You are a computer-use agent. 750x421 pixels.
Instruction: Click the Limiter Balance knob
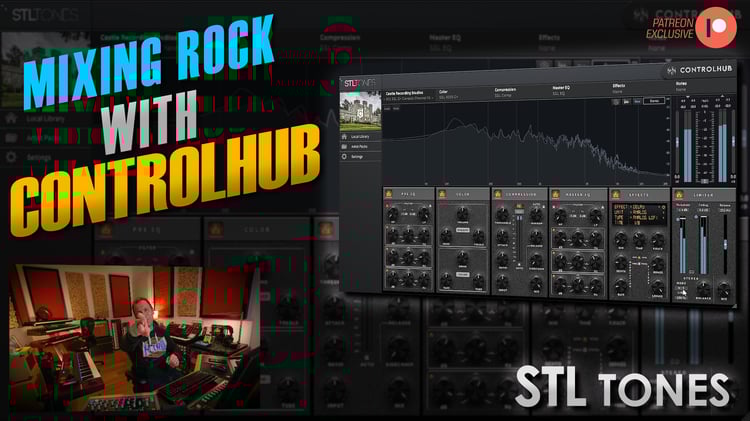click(703, 289)
